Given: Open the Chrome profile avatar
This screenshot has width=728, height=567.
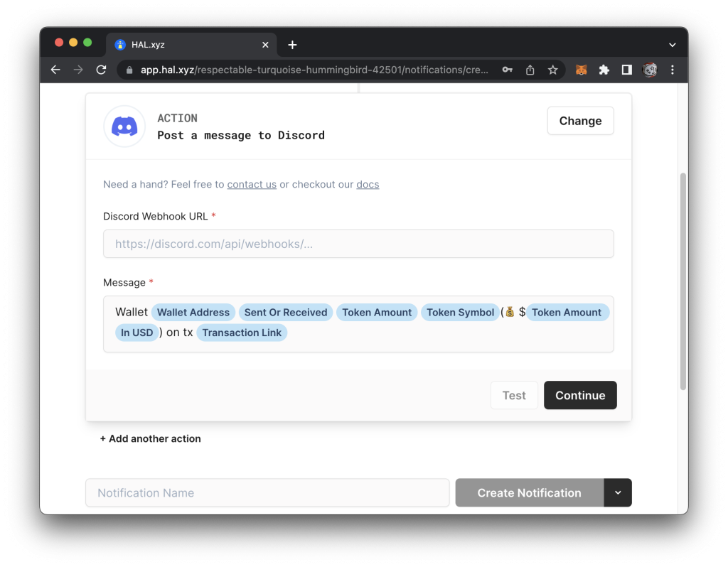Looking at the screenshot, I should [x=650, y=70].
